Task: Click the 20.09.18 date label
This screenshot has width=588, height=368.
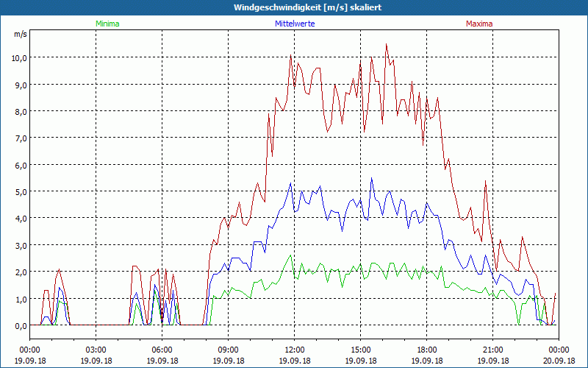Action: click(x=559, y=361)
